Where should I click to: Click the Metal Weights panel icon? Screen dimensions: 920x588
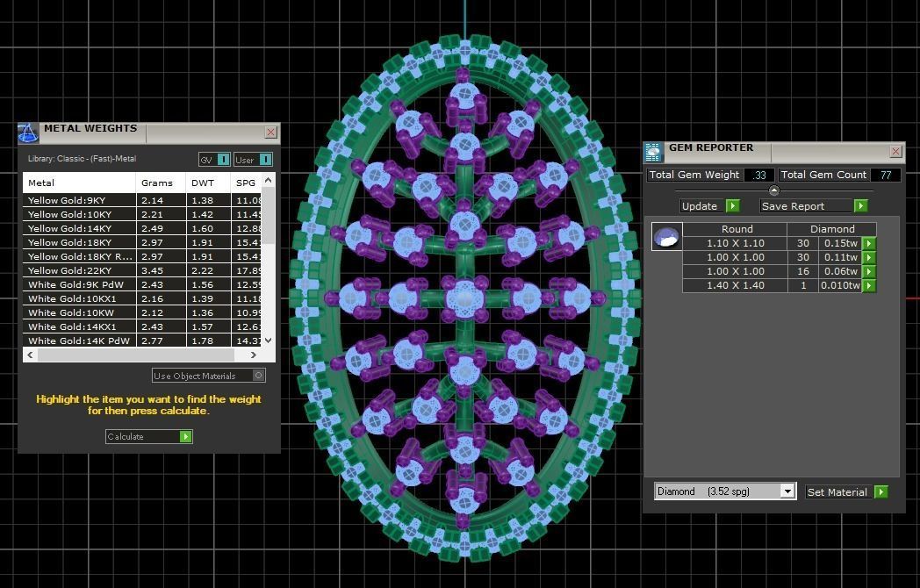coord(29,133)
